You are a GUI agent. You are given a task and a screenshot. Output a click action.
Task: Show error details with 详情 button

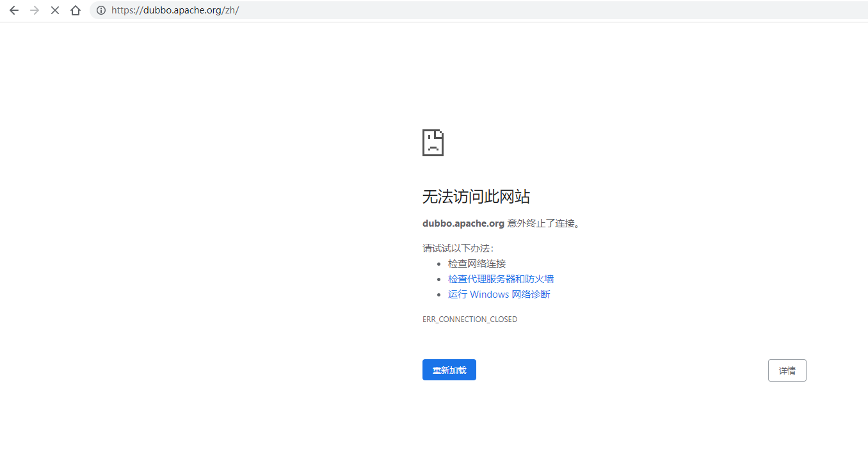(787, 371)
